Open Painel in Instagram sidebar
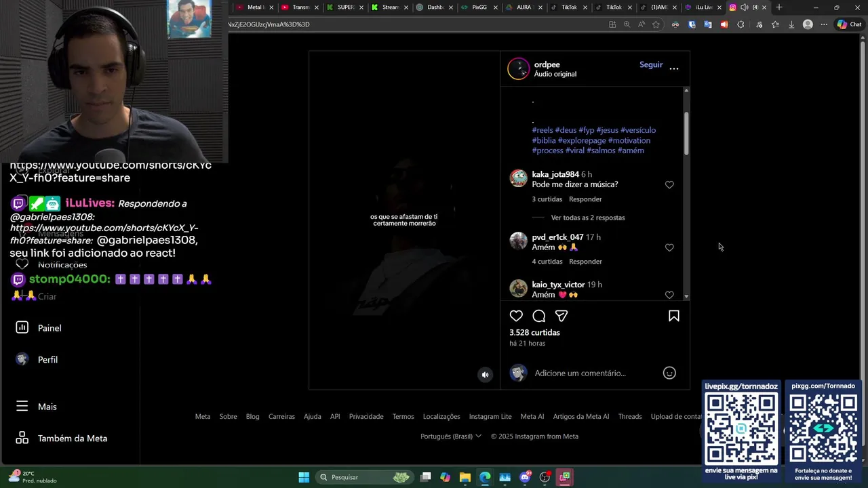The width and height of the screenshot is (868, 488). coord(39,328)
